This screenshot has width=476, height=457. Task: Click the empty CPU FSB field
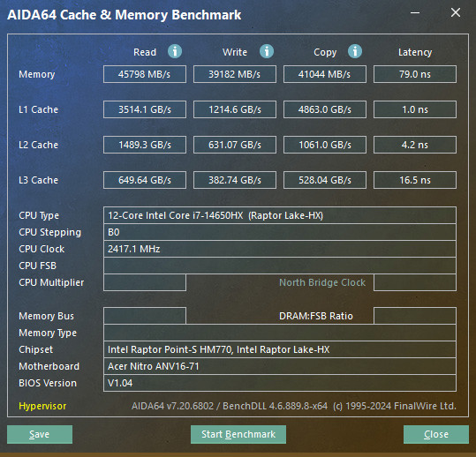click(x=280, y=266)
